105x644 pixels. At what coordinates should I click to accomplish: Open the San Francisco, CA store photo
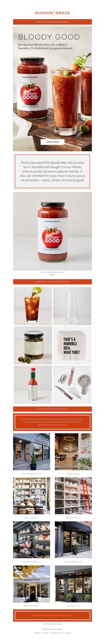coord(32,452)
